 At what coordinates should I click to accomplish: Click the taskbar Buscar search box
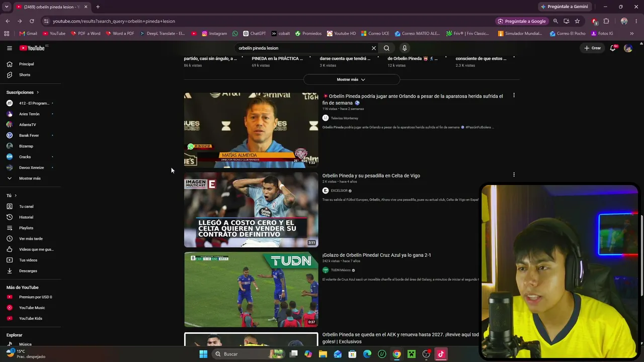click(248, 354)
